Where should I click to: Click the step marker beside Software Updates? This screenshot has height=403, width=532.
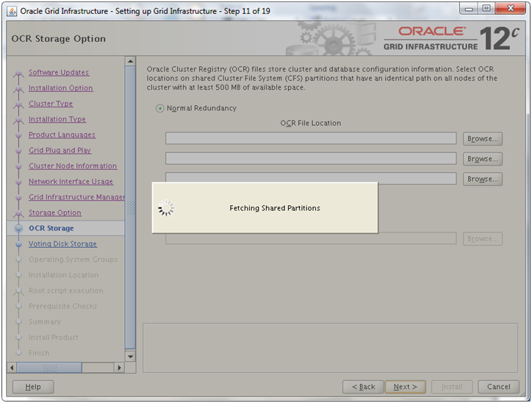point(18,73)
